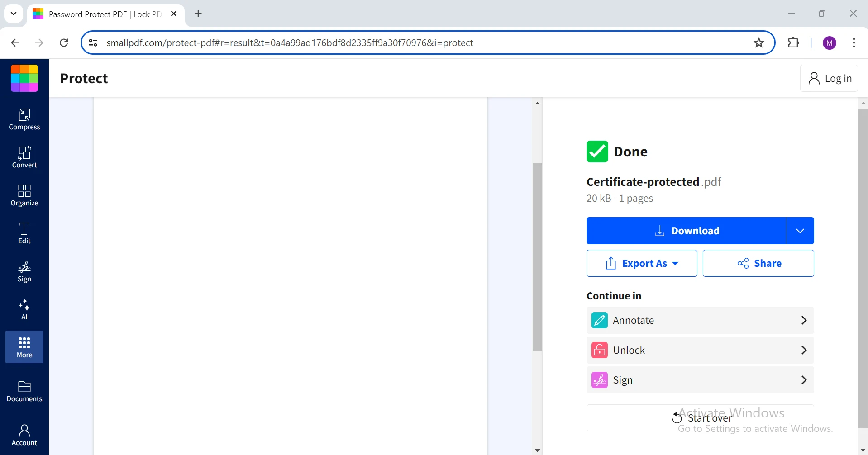Click the Protect page heading
The height and width of the screenshot is (455, 868).
point(84,78)
